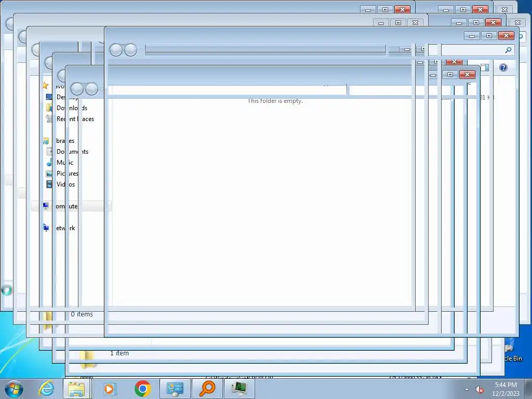Click the Show desktop strip
The width and height of the screenshot is (532, 399).
528,389
